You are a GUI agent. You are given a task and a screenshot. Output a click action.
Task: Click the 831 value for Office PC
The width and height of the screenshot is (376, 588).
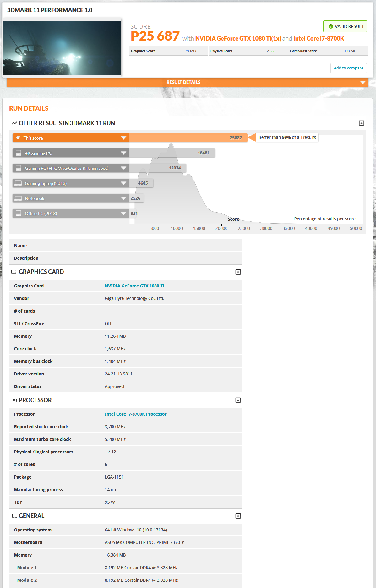coord(134,213)
